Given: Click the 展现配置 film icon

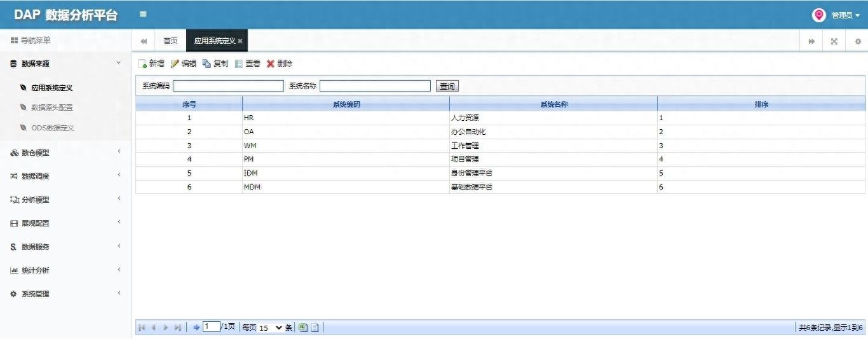Looking at the screenshot, I should point(14,223).
